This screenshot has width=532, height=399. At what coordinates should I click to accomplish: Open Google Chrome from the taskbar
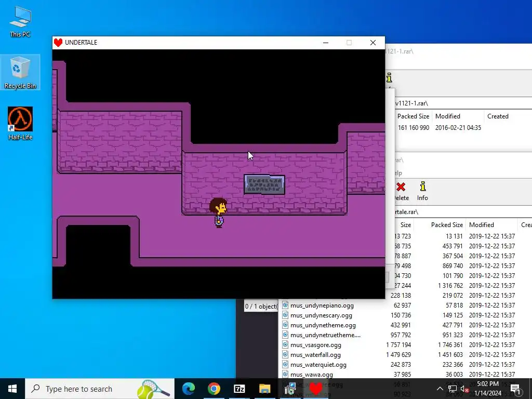(214, 389)
